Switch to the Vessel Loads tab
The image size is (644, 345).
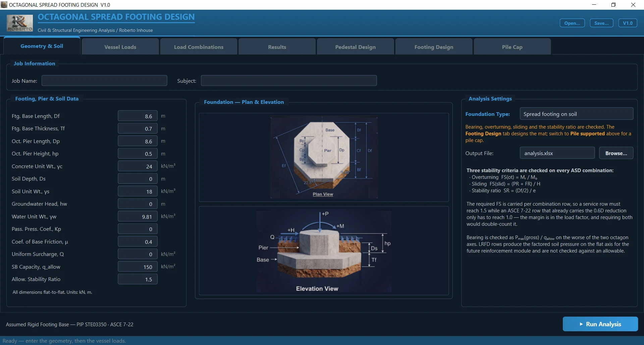[120, 47]
